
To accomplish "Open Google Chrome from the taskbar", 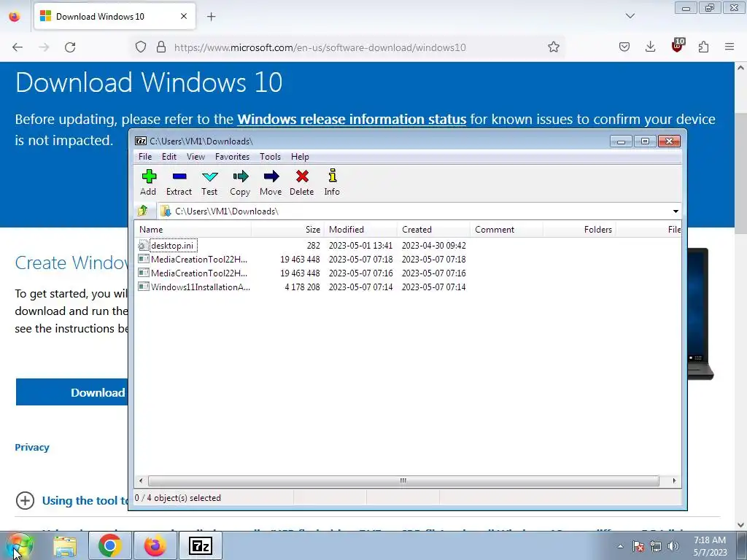I will [110, 545].
